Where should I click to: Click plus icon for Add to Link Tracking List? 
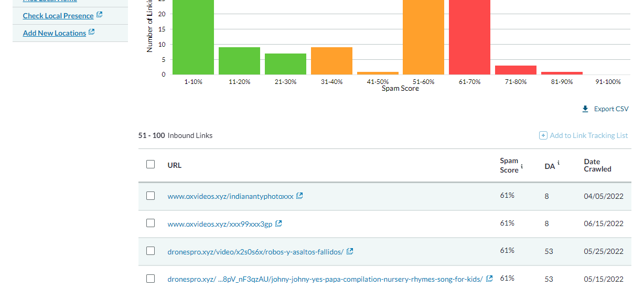(543, 135)
